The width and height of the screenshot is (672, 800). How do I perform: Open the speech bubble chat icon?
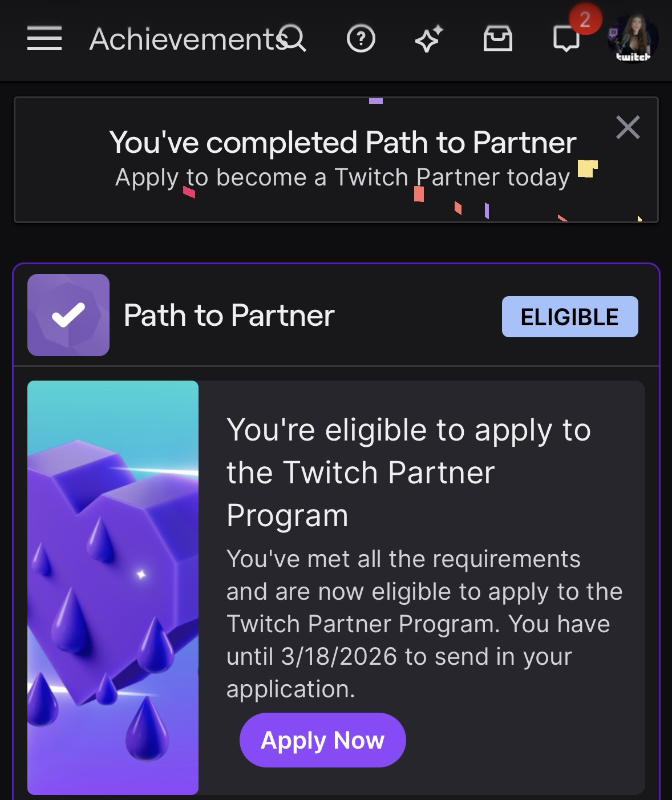click(x=566, y=40)
